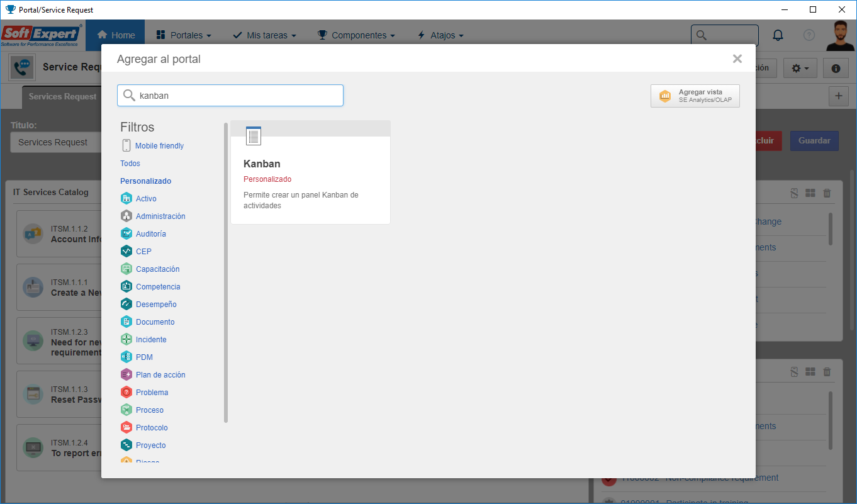Click the CEP filter icon

[126, 251]
